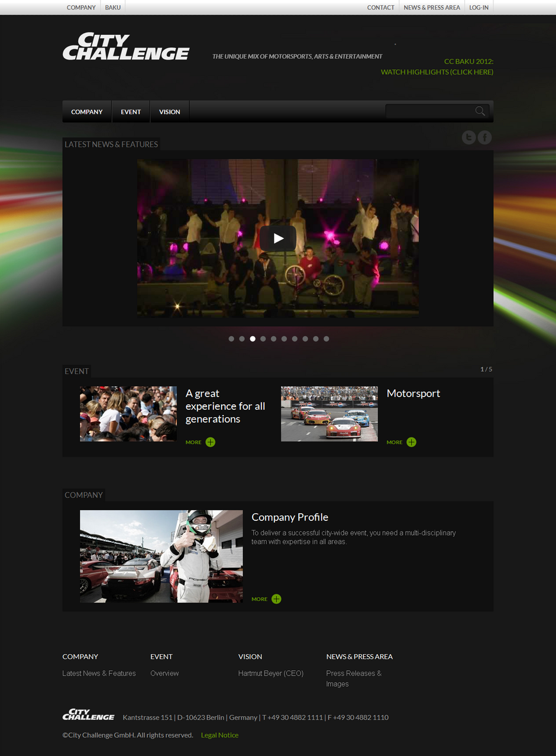Click the 'Kantstrasse 151' address line
This screenshot has height=756, width=556.
point(256,718)
